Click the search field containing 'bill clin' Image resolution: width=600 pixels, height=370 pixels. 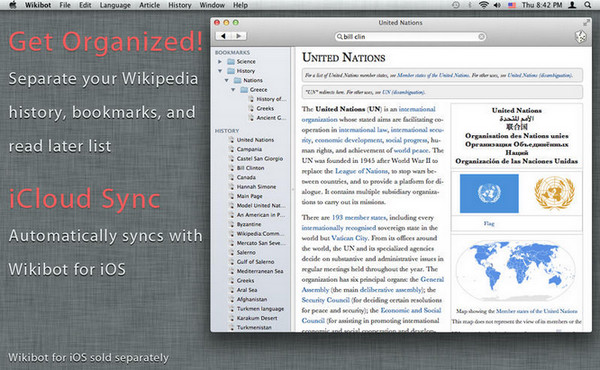[411, 36]
